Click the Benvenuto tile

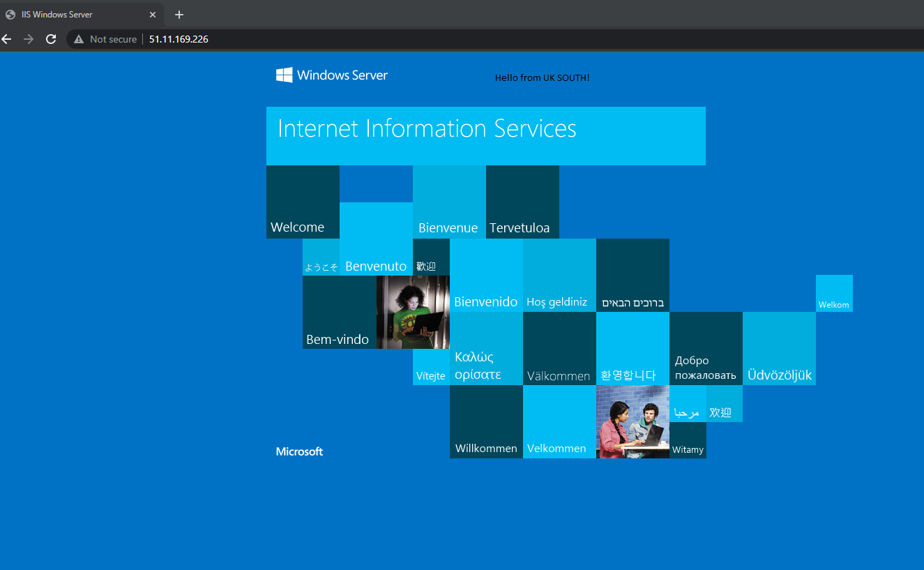pos(376,239)
